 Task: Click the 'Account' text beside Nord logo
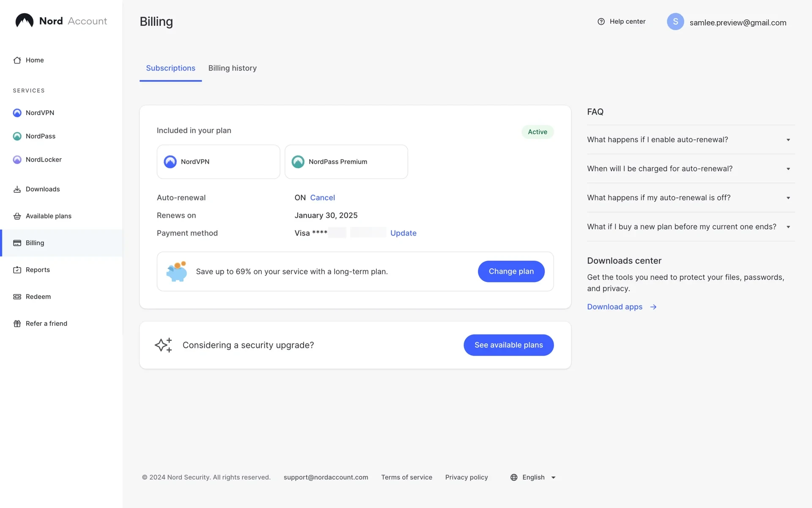[x=87, y=21]
